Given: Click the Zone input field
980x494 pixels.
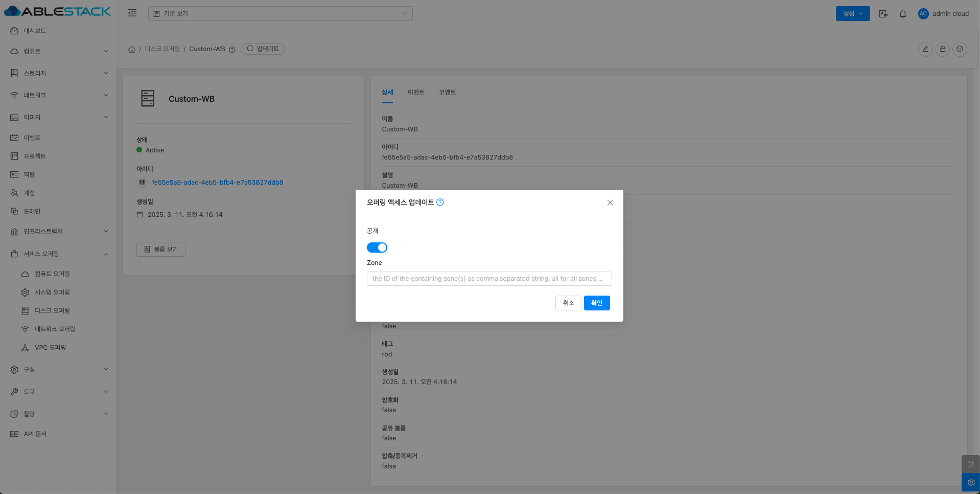Looking at the screenshot, I should [489, 279].
